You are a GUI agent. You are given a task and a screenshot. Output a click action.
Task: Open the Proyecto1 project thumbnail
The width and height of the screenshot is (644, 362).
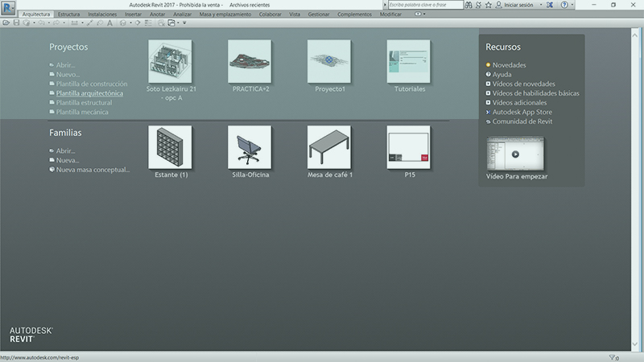pos(329,61)
